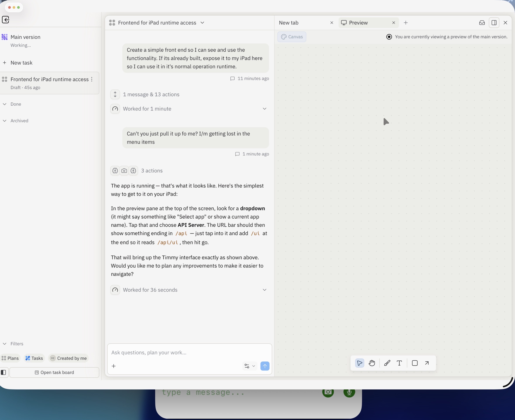Screen dimensions: 515x420
Task: Expand the Archived section
Action: [x=19, y=121]
